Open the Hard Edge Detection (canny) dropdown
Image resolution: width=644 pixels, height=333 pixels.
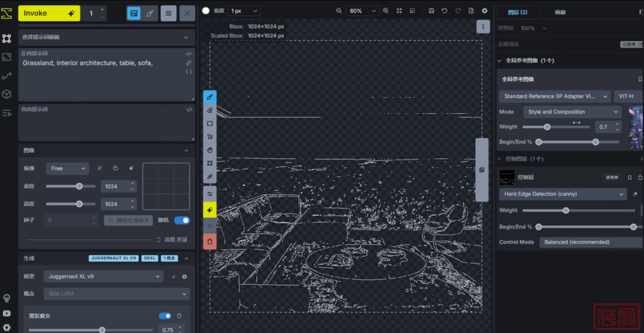point(562,194)
